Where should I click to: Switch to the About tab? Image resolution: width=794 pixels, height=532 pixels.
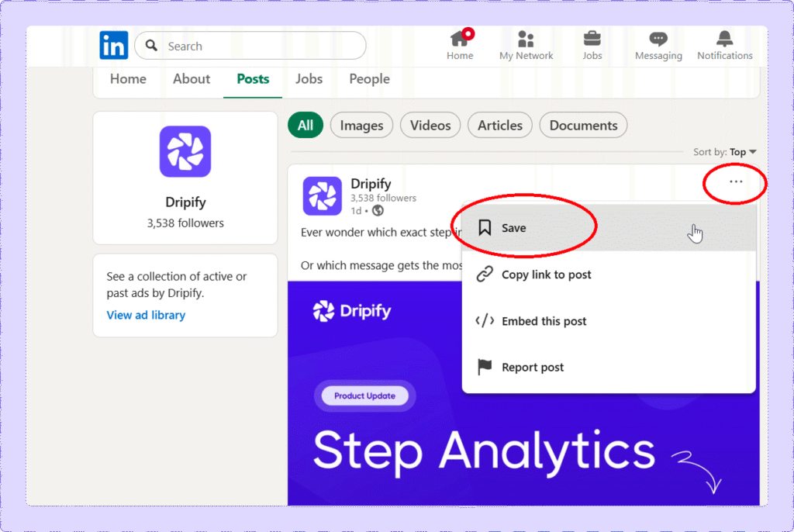click(x=192, y=78)
